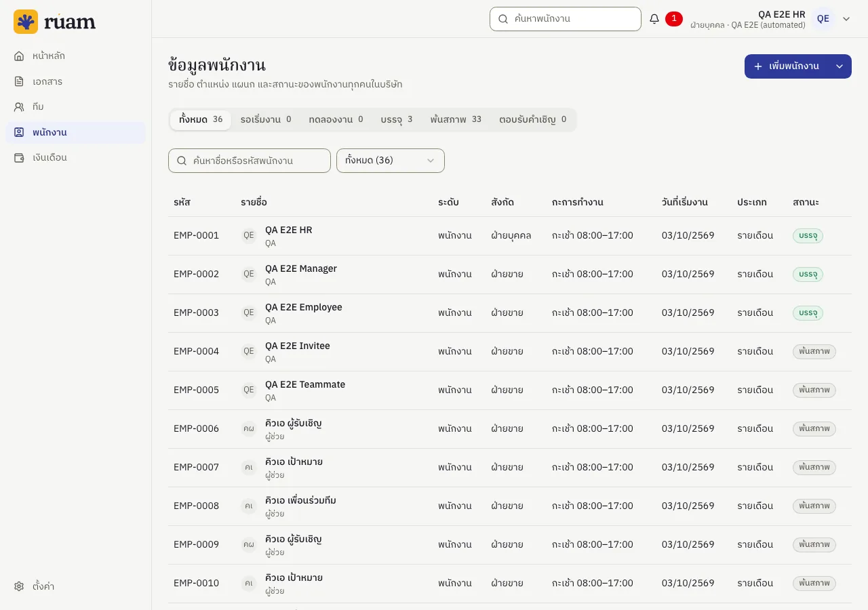Click employee code EMP-0001
This screenshot has width=868, height=610.
(197, 236)
